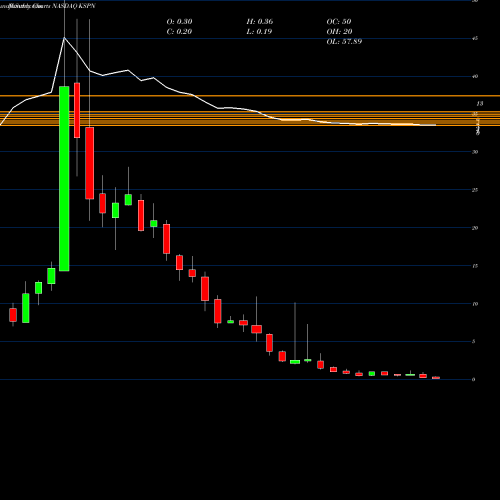Click the 13 label beside orange bands
The image size is (500, 500).
479,104
